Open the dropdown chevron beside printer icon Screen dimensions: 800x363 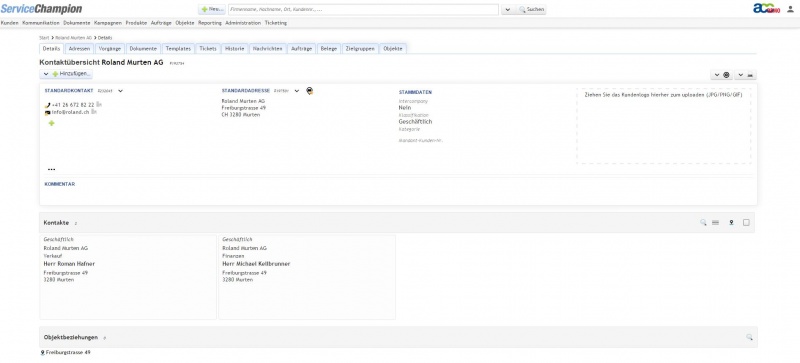pyautogui.click(x=740, y=75)
